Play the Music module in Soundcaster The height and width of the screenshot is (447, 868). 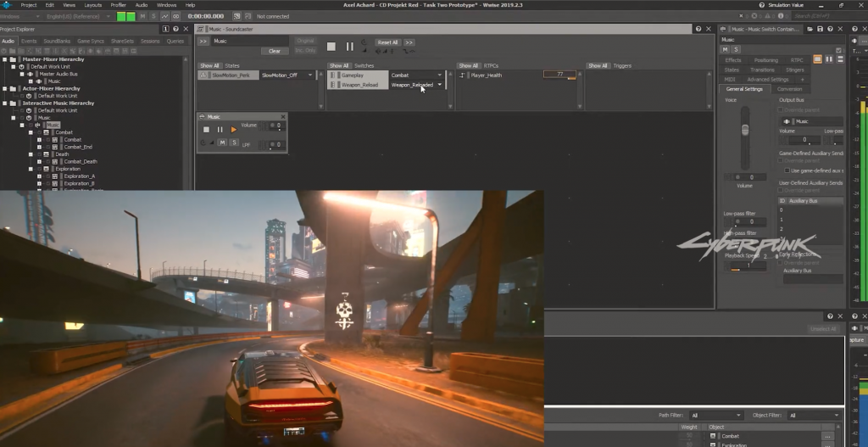pyautogui.click(x=234, y=130)
